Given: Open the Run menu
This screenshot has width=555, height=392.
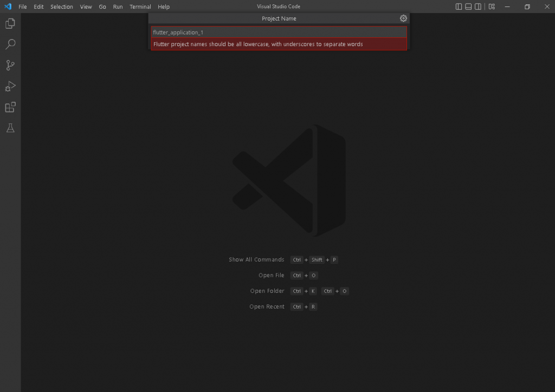Looking at the screenshot, I should [x=118, y=6].
